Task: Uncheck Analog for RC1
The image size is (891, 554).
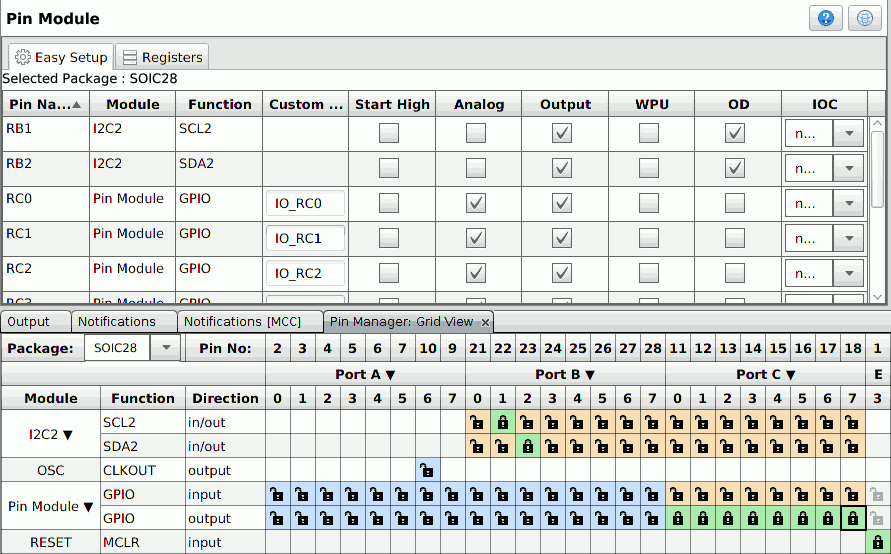Action: click(x=476, y=238)
